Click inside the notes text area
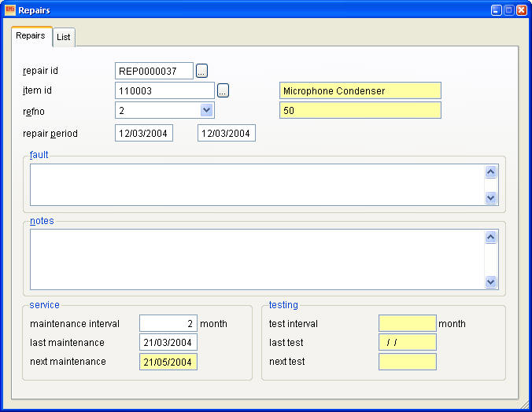 [x=257, y=259]
